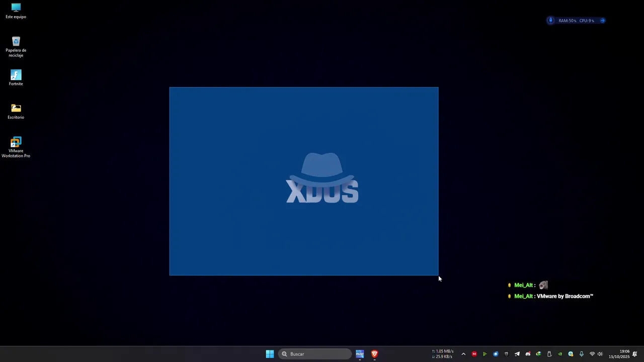The width and height of the screenshot is (644, 362).
Task: Open Papelera de reciclaje icon
Action: click(16, 46)
